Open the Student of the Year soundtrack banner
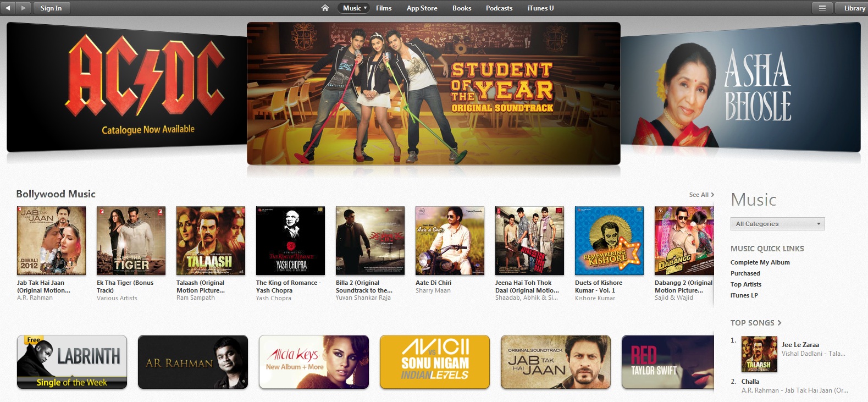The image size is (868, 402). 434,93
